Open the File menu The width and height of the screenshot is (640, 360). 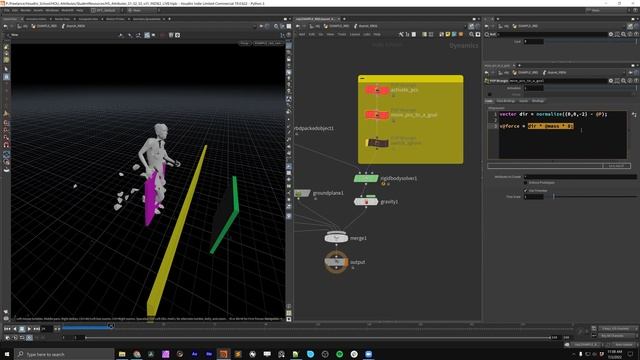7,10
